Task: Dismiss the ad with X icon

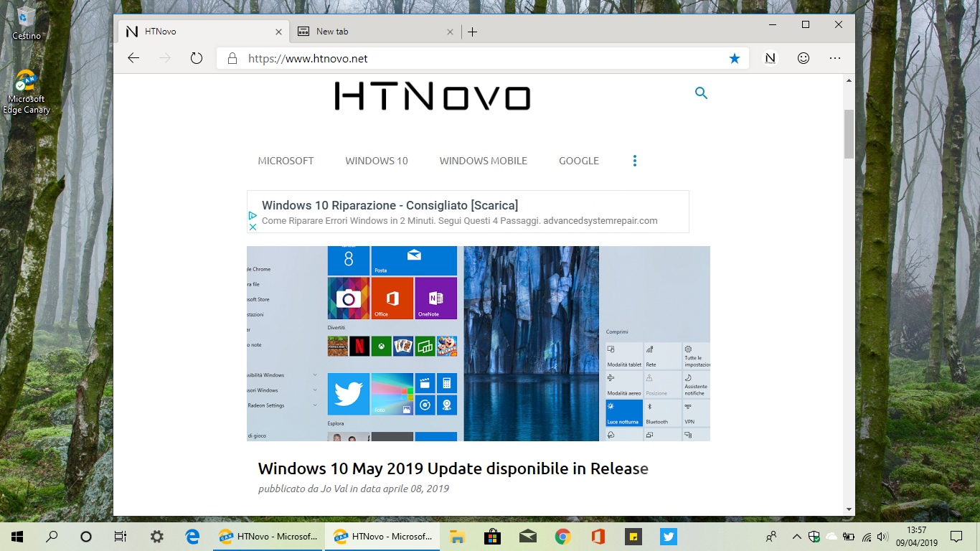Action: [253, 227]
